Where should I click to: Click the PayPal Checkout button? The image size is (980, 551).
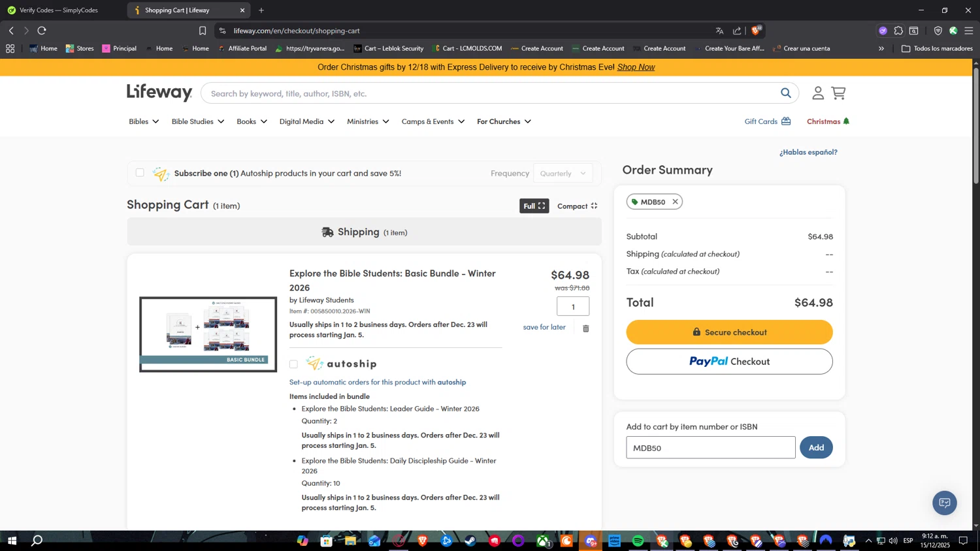[x=729, y=361]
